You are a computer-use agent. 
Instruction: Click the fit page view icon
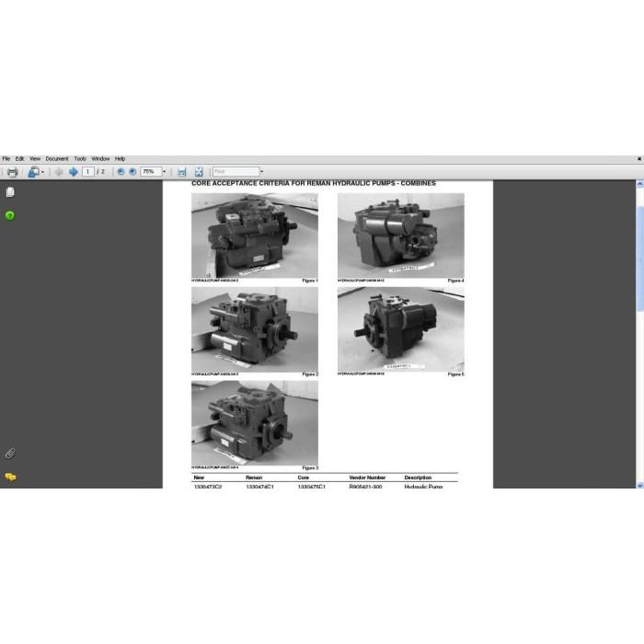[199, 172]
